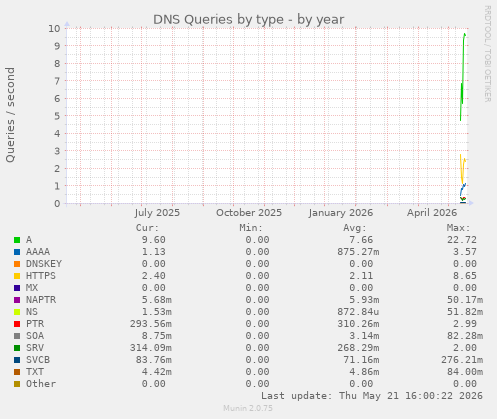Click the PTR average value 310.26m

358,324
